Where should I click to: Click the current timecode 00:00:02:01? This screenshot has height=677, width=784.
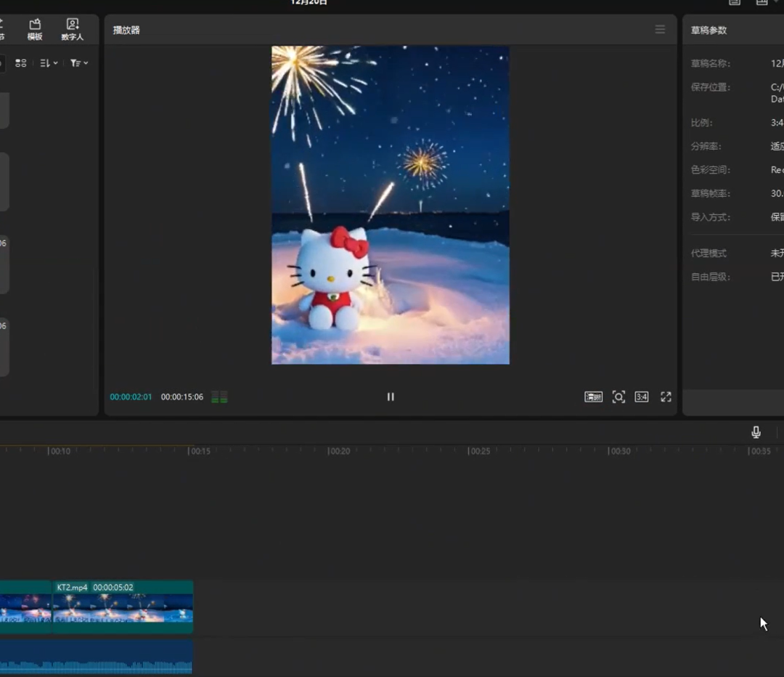click(131, 397)
